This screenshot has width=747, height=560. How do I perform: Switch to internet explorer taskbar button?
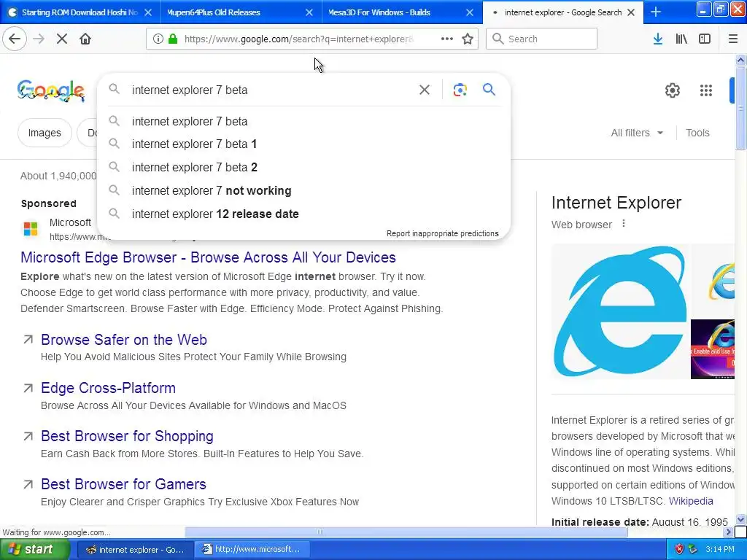click(x=135, y=550)
